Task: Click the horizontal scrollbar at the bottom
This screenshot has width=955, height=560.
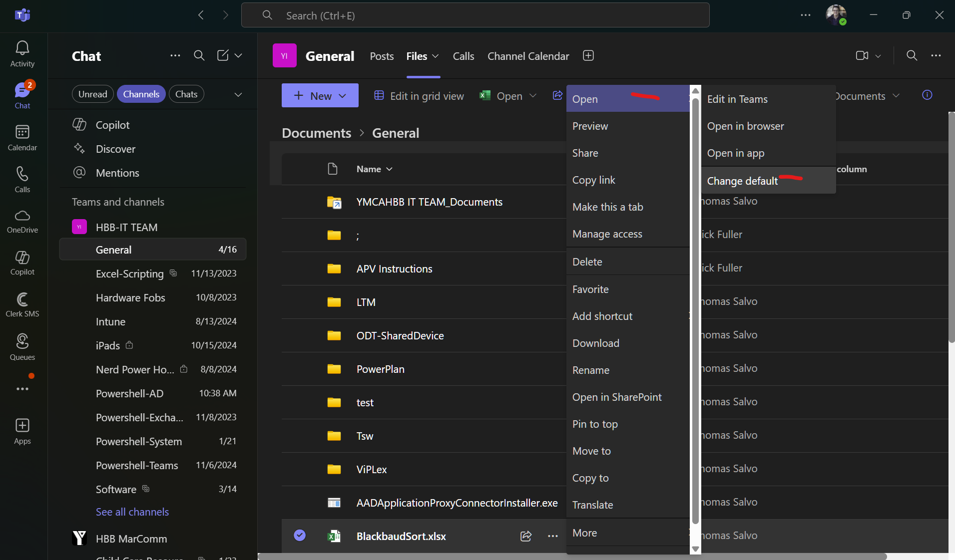Action: pyautogui.click(x=572, y=556)
